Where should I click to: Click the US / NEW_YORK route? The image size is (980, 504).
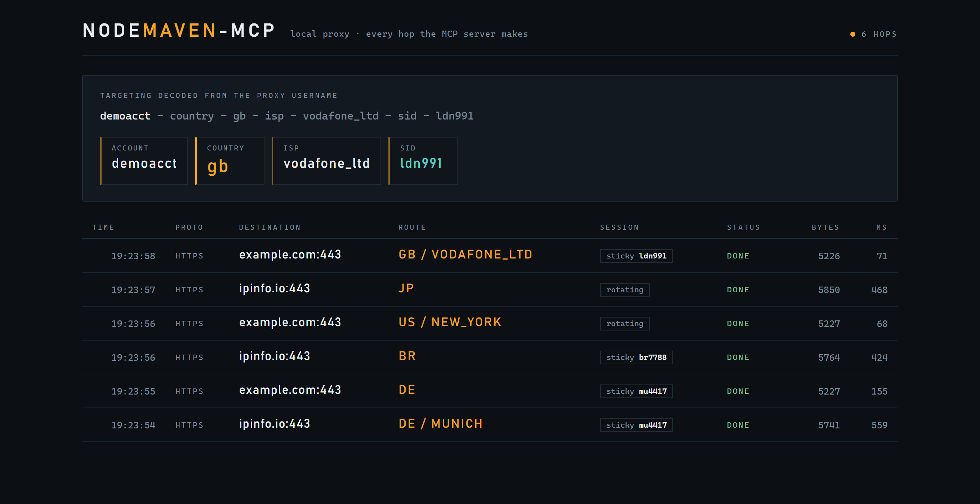click(450, 322)
